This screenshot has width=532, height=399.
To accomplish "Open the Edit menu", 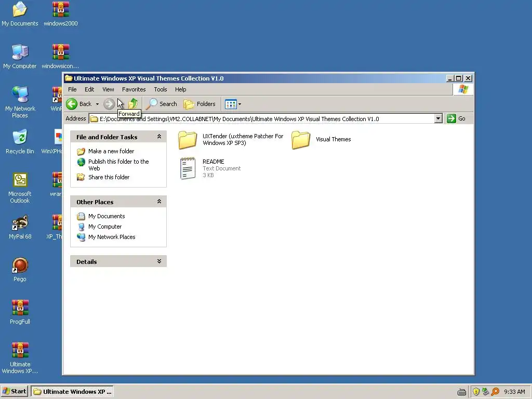I will (89, 89).
